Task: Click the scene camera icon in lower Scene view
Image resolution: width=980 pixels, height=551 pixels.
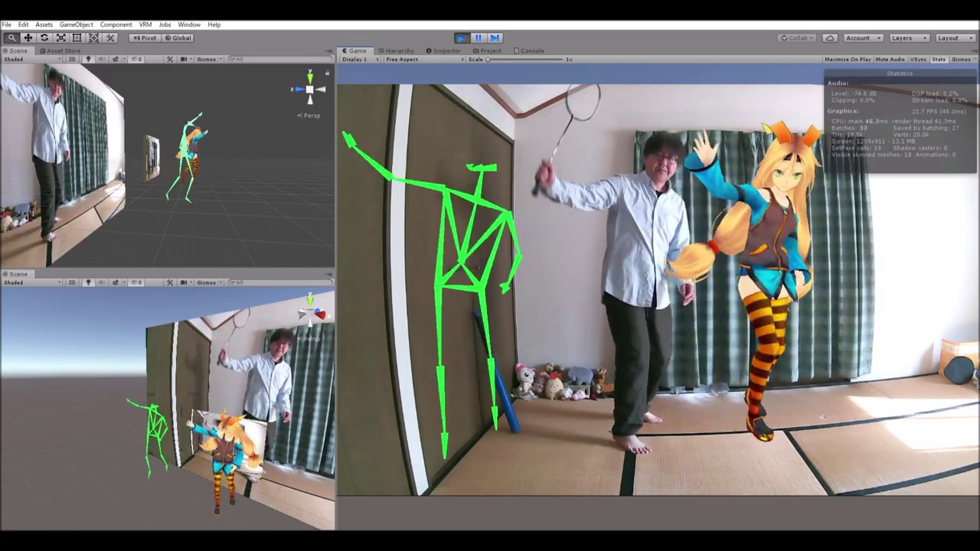Action: coord(185,282)
